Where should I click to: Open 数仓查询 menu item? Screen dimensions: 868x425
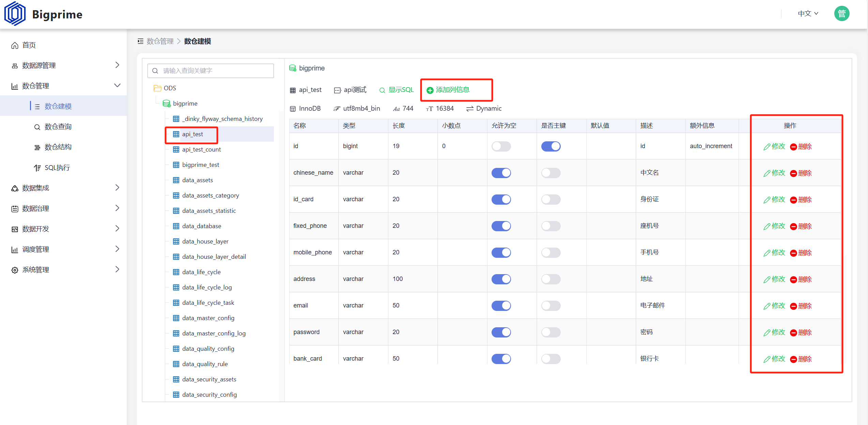click(63, 127)
